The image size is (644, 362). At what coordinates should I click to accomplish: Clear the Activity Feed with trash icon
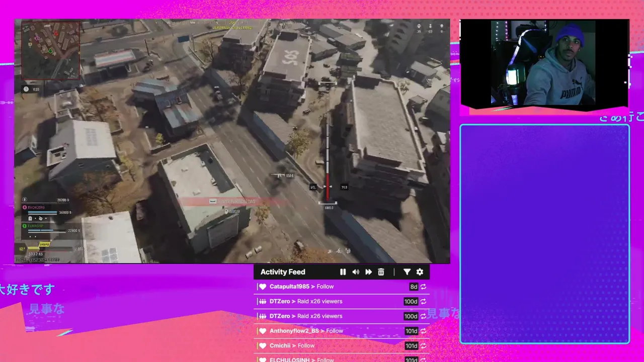(x=381, y=272)
